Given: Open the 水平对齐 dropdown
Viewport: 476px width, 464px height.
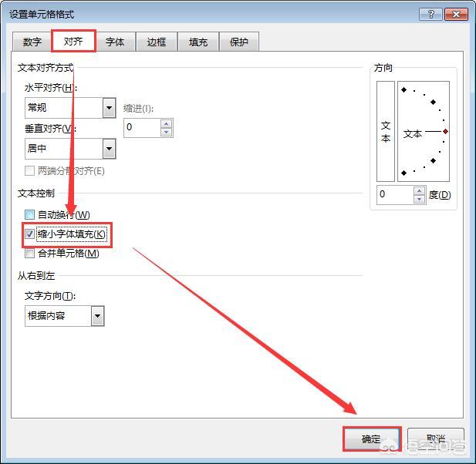Looking at the screenshot, I should [110, 108].
